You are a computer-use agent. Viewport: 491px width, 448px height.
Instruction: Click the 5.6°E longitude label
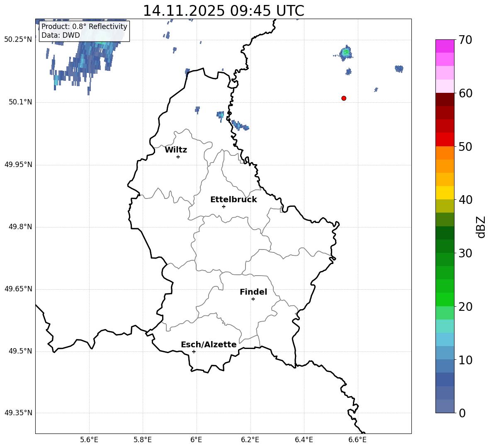(x=89, y=440)
